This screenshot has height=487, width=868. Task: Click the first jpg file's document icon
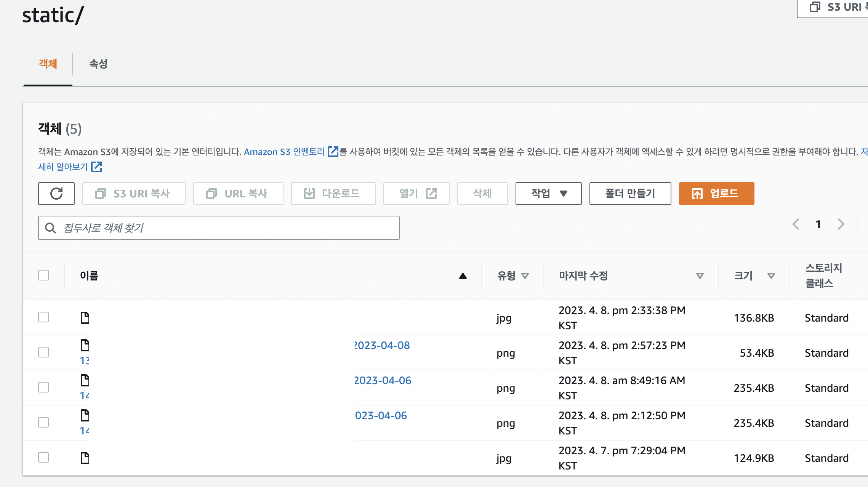point(85,317)
